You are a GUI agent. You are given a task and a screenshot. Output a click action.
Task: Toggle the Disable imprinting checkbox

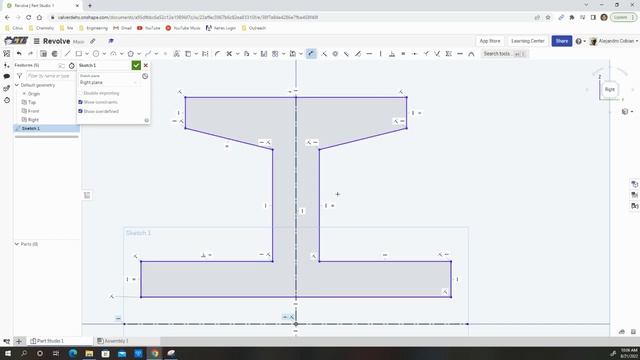pyautogui.click(x=80, y=93)
